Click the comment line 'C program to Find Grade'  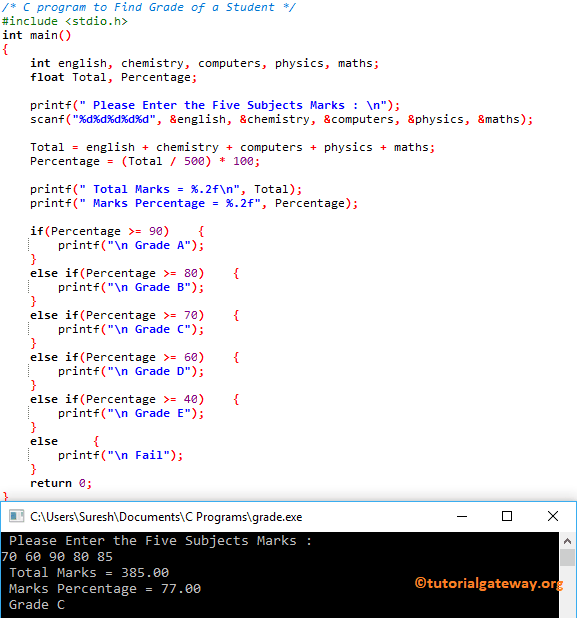pos(149,7)
